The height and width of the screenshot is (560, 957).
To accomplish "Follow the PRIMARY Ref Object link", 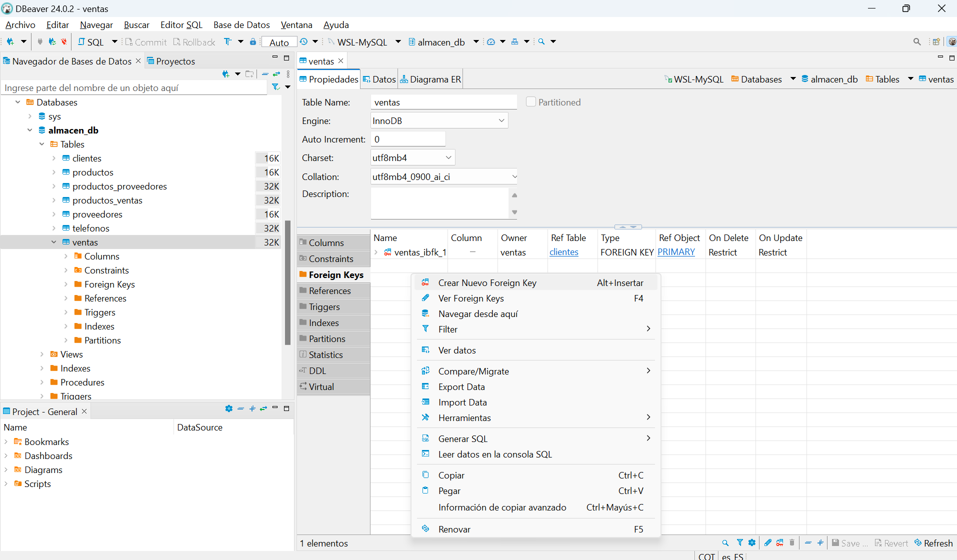I will click(676, 252).
